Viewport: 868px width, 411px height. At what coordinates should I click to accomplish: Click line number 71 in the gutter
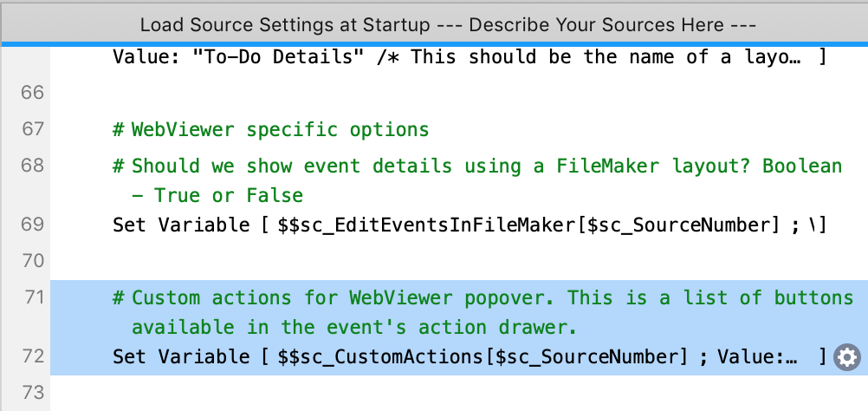(32, 297)
